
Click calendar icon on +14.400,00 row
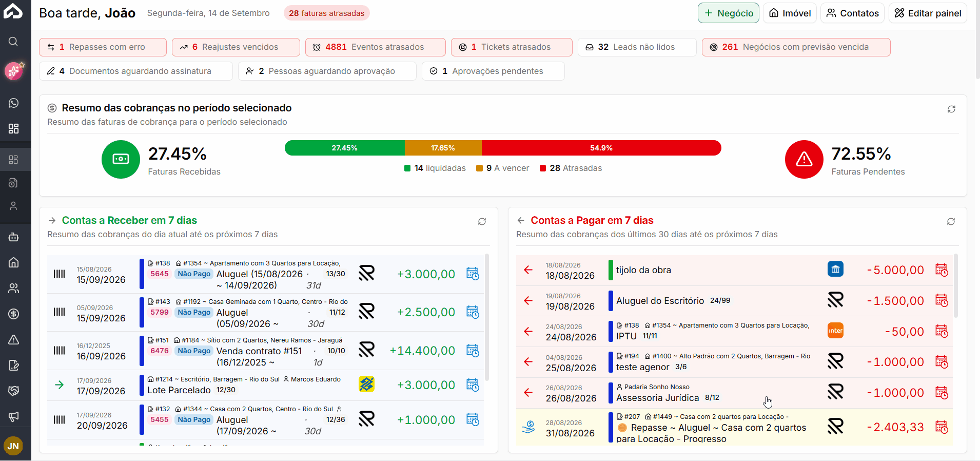[472, 351]
